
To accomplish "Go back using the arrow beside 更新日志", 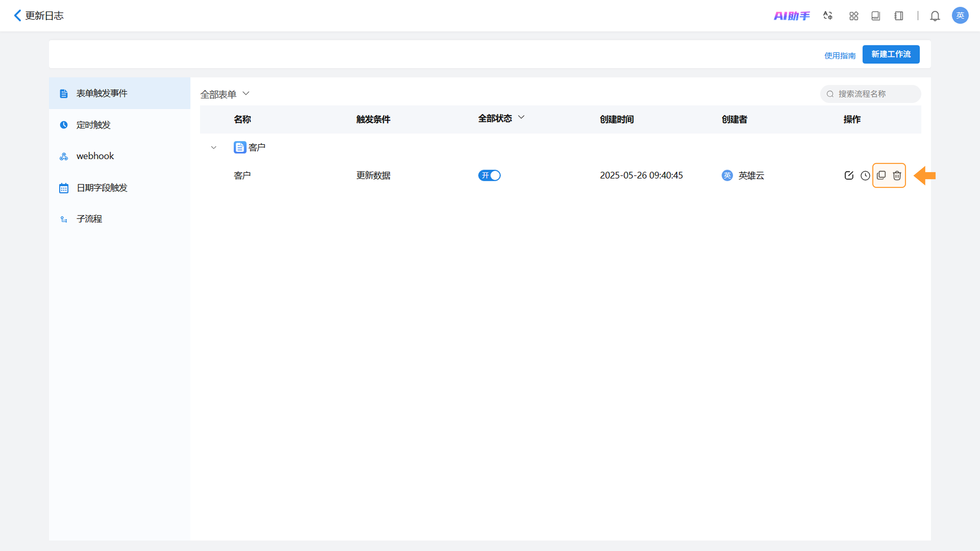I will click(17, 16).
